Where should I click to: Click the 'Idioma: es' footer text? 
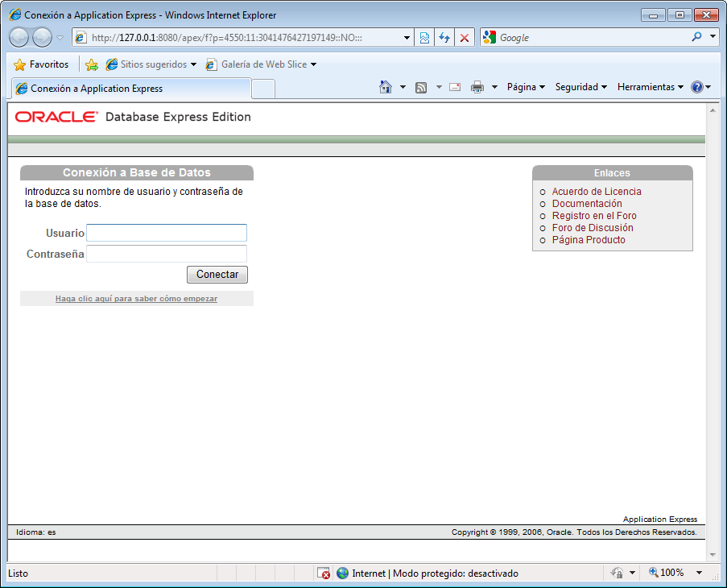pyautogui.click(x=35, y=532)
